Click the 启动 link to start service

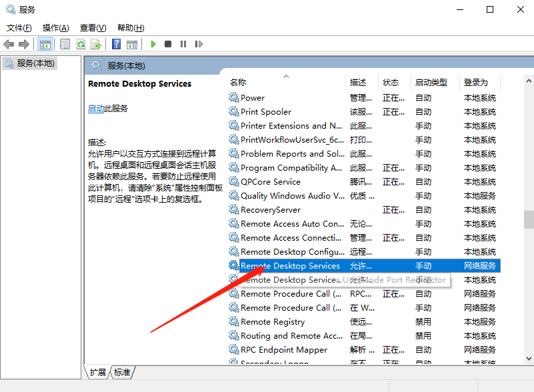96,109
